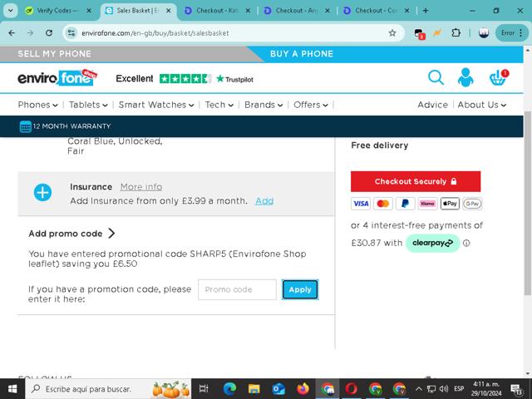
Task: Click the Checkout Securely button
Action: (x=416, y=181)
